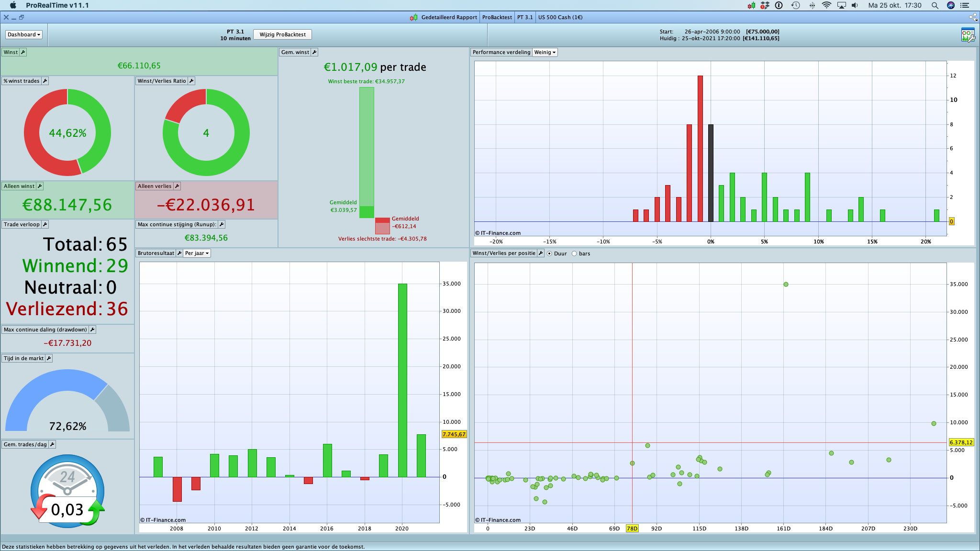Screen dimensions: 980x551
Task: Open the report export icon at the top right
Action: point(968,35)
